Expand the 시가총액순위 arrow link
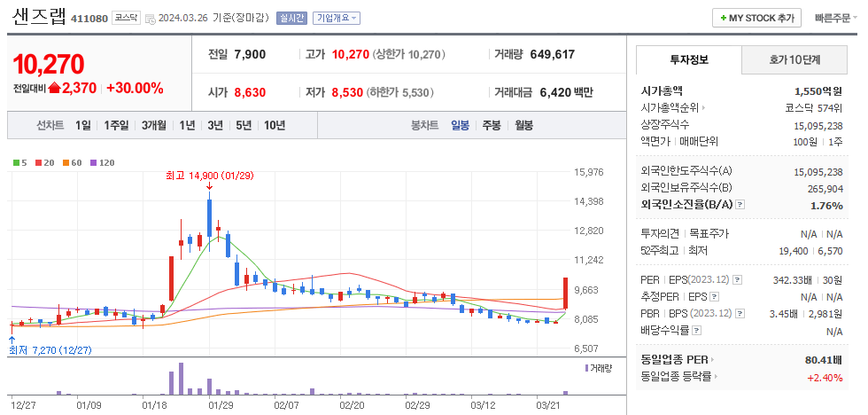868x415 pixels. 673,107
